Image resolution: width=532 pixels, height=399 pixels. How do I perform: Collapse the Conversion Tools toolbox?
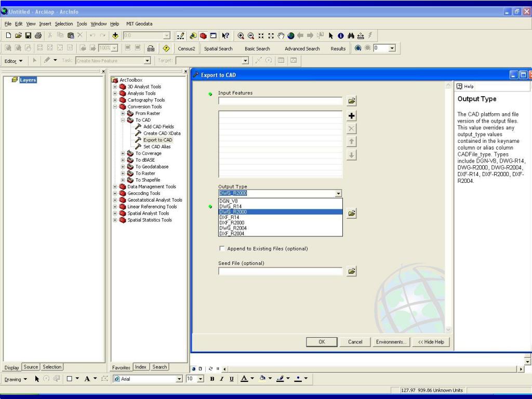pos(115,107)
